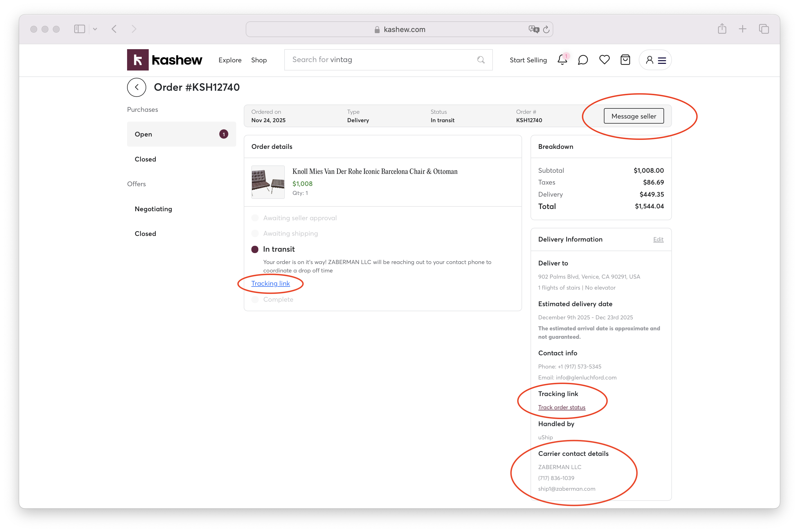Reload the page in Safari
Viewport: 799px width, 532px height.
pos(546,29)
